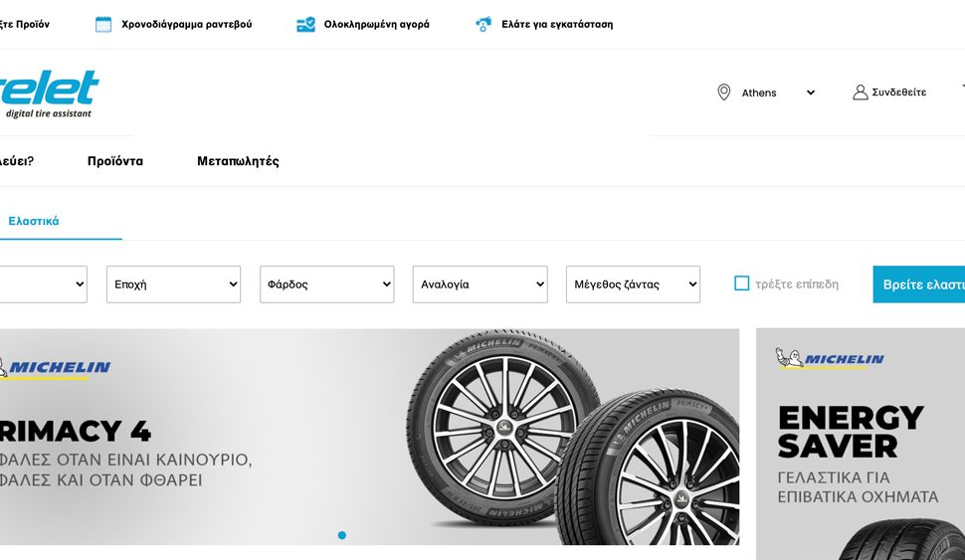The image size is (965, 560).
Task: Click the Συνδεθείτε login link
Action: click(898, 93)
